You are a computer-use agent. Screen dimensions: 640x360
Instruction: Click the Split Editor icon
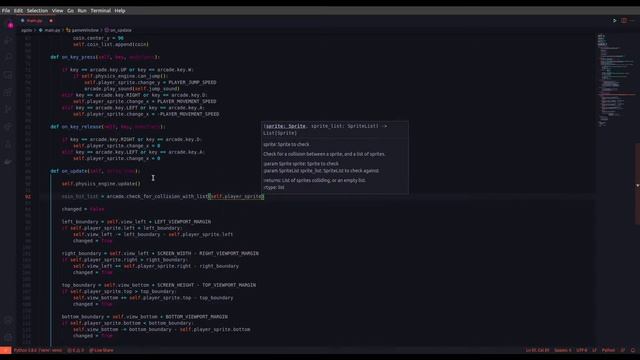click(x=624, y=20)
